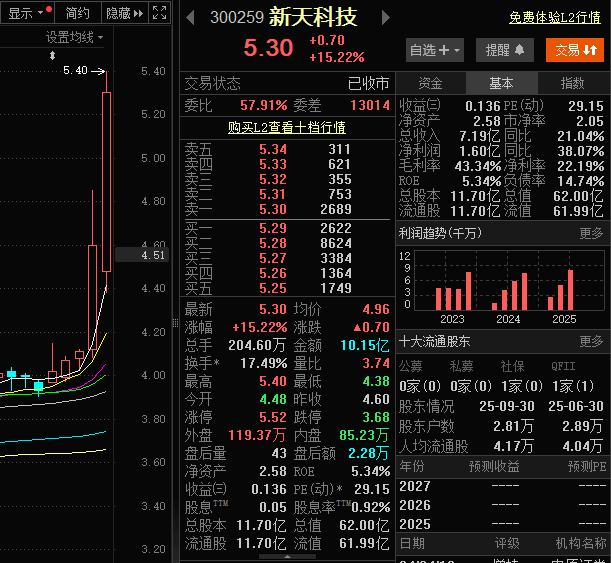
Task: Open the 显示 display dropdown
Action: tap(27, 13)
